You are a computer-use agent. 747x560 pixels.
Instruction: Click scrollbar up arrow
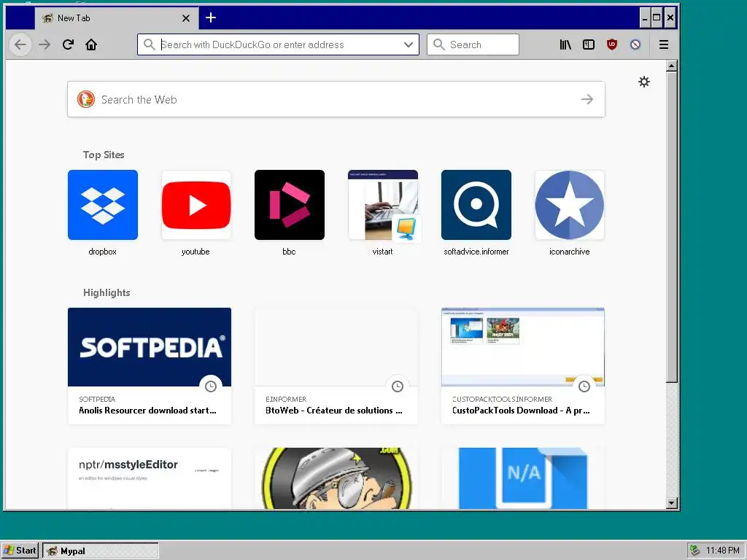[672, 66]
